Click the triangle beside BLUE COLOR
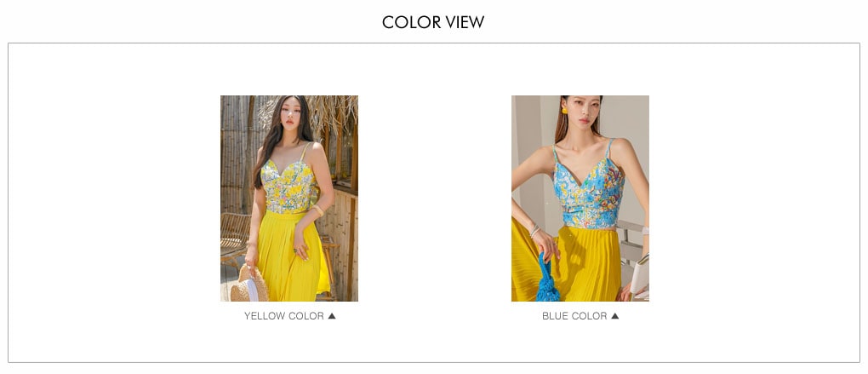Viewport: 868px width, 374px height. point(614,316)
